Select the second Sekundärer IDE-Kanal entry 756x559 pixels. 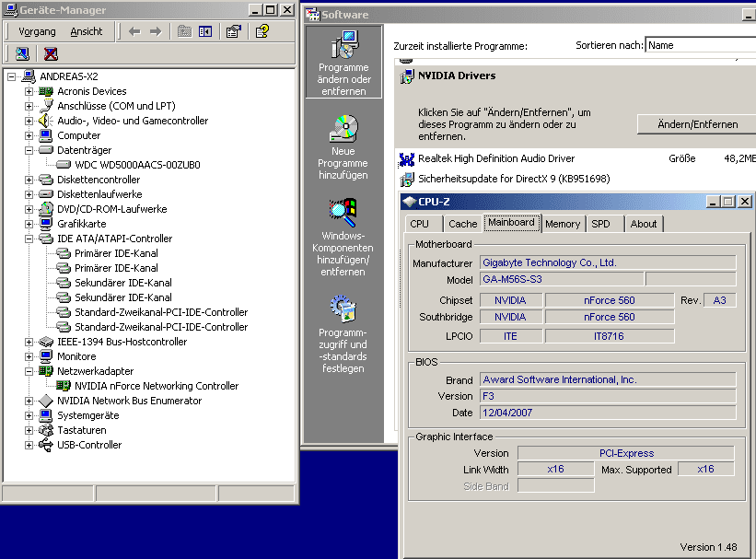(x=123, y=297)
